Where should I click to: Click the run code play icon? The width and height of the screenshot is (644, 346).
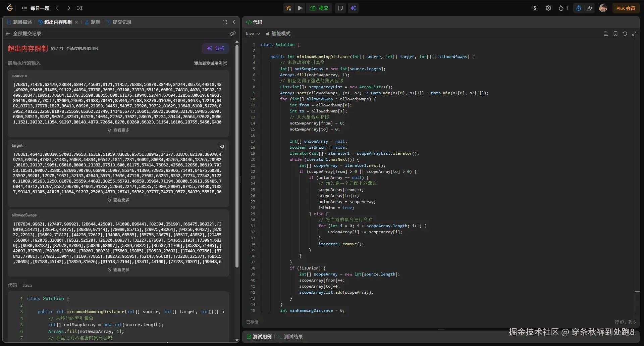300,8
